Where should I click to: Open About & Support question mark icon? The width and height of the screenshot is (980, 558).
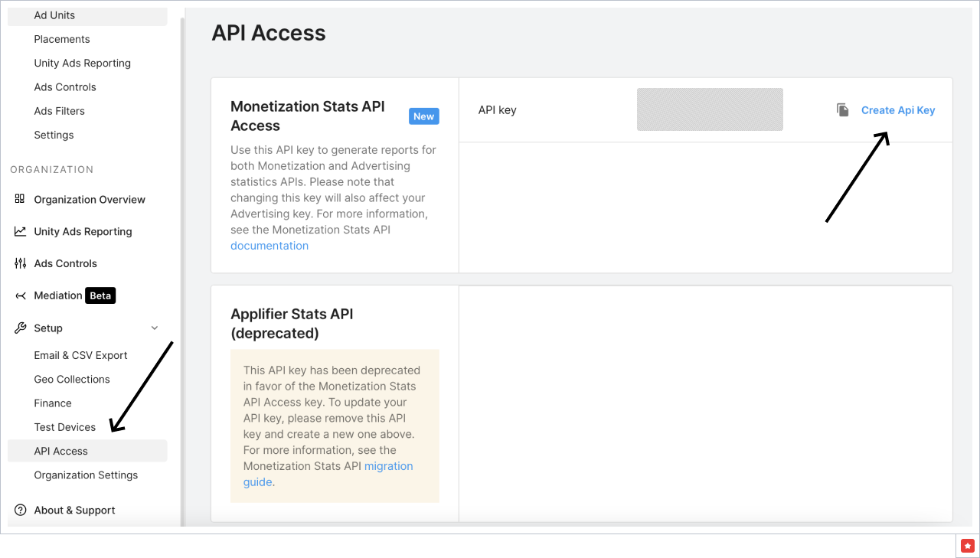[20, 510]
